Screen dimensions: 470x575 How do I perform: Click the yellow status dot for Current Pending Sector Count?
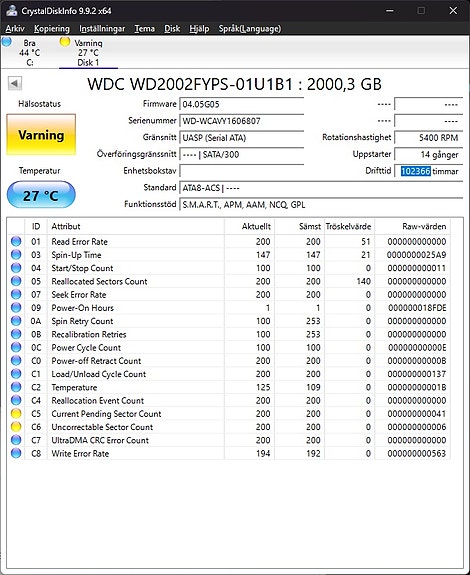[x=16, y=414]
